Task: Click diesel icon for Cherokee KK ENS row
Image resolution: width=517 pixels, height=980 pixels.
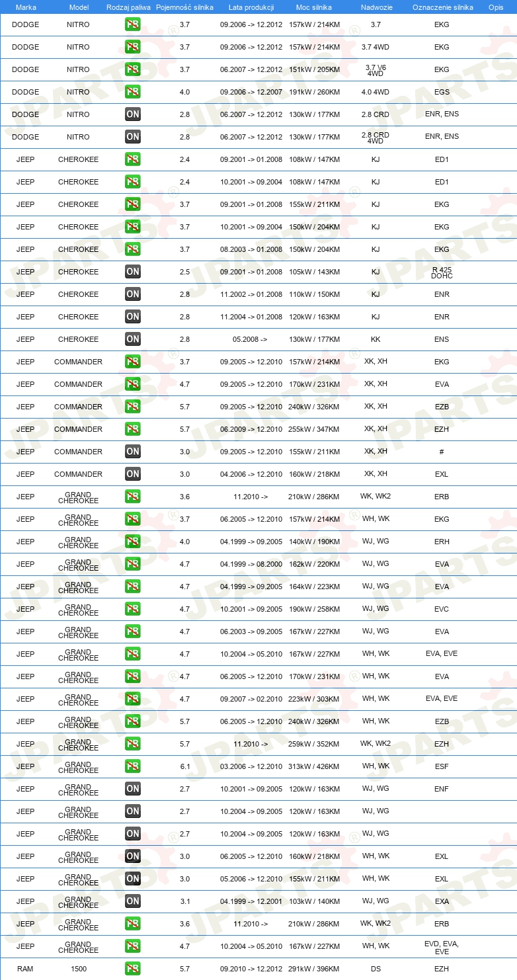Action: (x=133, y=339)
